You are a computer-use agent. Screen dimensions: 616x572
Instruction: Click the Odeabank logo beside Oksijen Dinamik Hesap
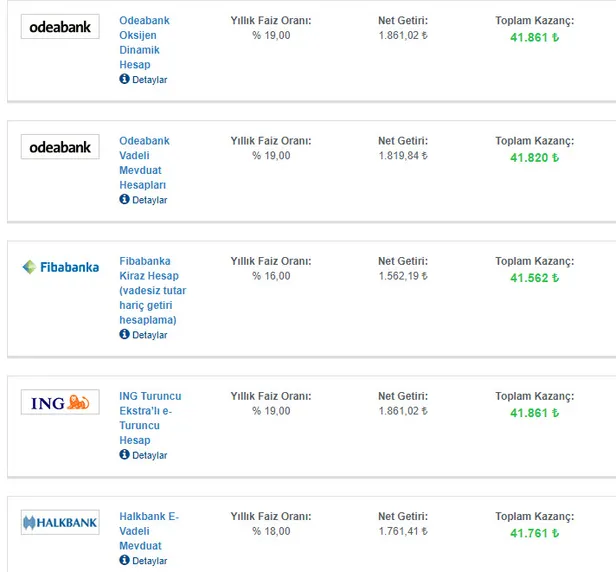click(60, 27)
